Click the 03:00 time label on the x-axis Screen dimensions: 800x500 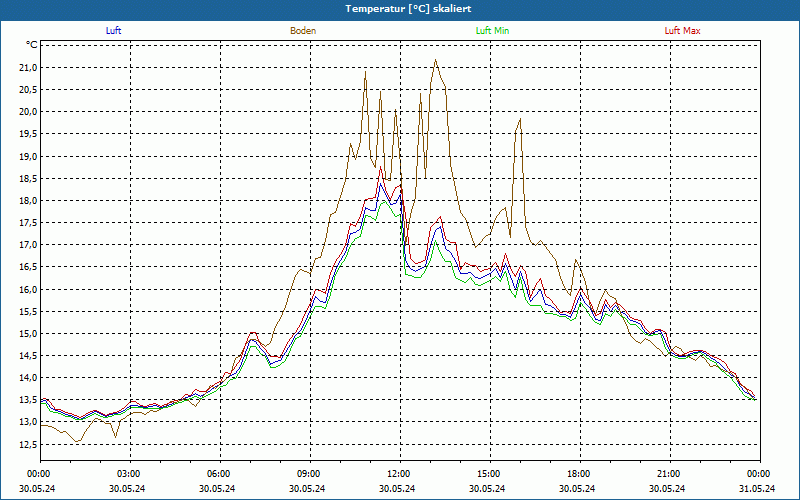tap(129, 474)
